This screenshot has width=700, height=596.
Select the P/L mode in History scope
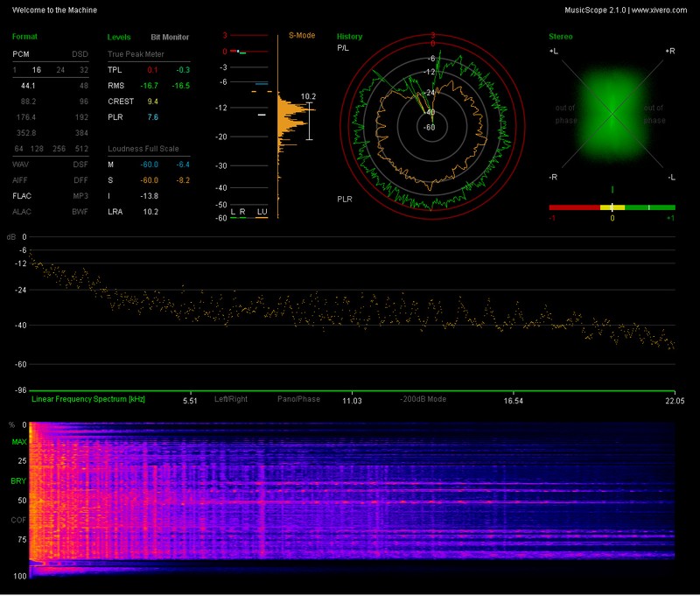(x=343, y=46)
